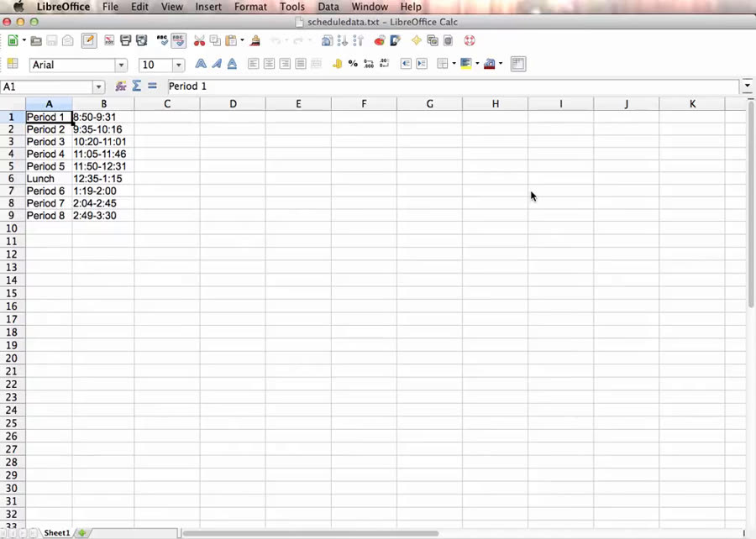
Task: Decrease Indent icon
Action: coord(406,64)
